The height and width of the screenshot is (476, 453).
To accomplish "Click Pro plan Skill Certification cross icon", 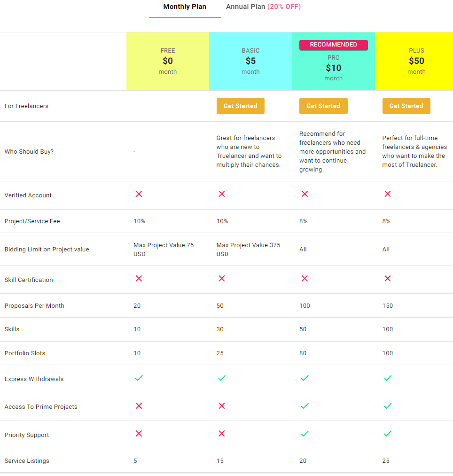I will tap(305, 279).
